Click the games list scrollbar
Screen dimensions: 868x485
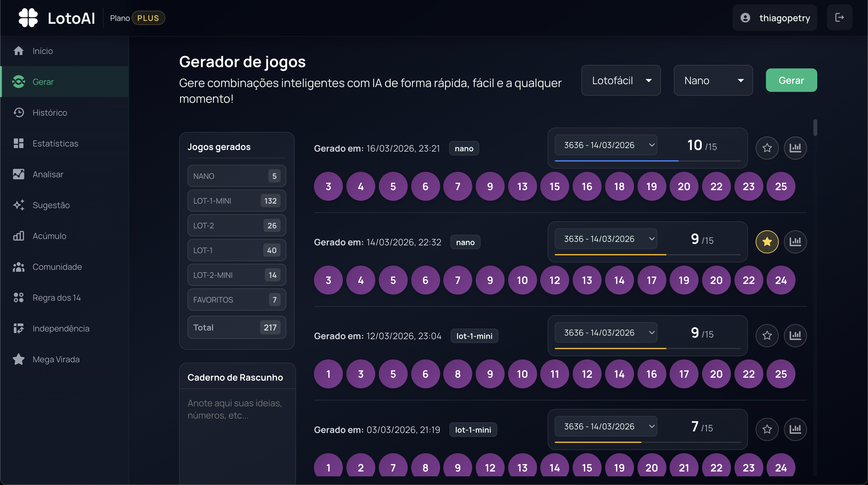(x=815, y=128)
